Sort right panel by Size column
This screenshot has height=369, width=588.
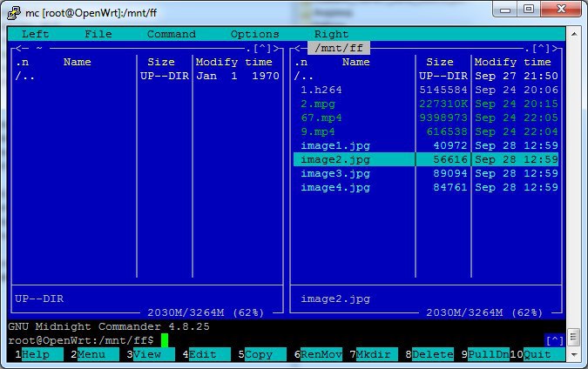440,62
